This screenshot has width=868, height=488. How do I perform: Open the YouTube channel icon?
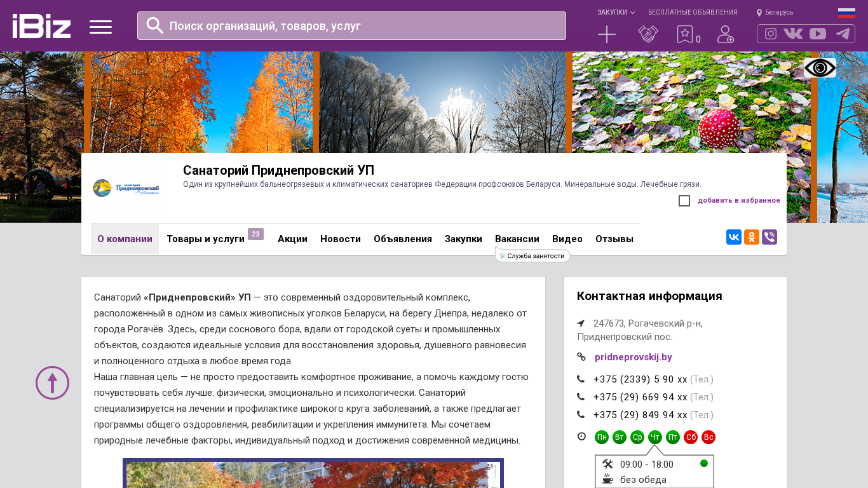[818, 34]
